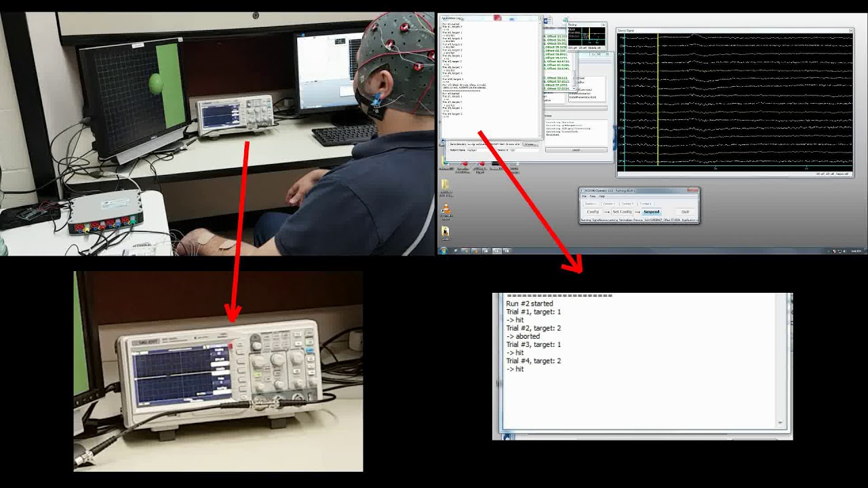Click the Function 4 button in Operator
Image resolution: width=868 pixels, height=488 pixels.
pos(646,203)
